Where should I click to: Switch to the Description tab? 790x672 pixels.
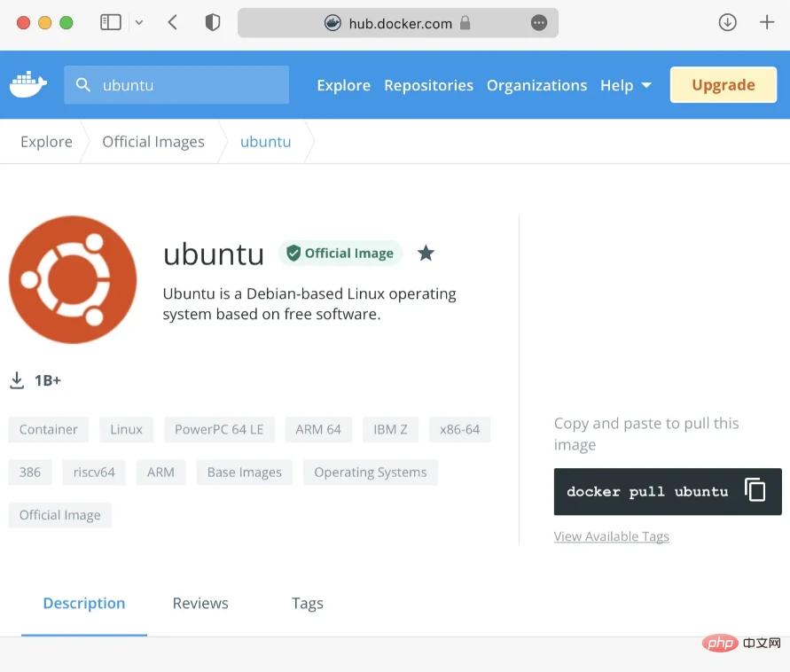pyautogui.click(x=84, y=603)
